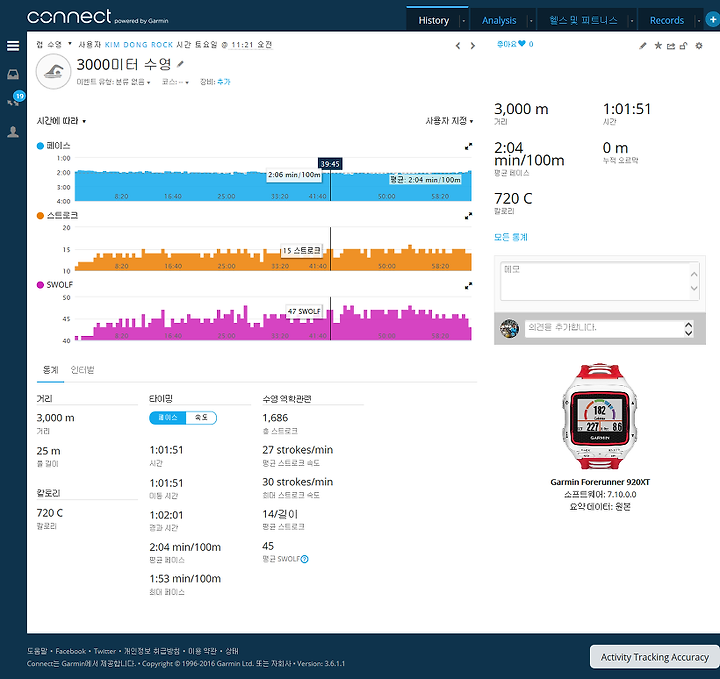Open the activity settings gear
Screen dimensions: 720x679
[699, 45]
